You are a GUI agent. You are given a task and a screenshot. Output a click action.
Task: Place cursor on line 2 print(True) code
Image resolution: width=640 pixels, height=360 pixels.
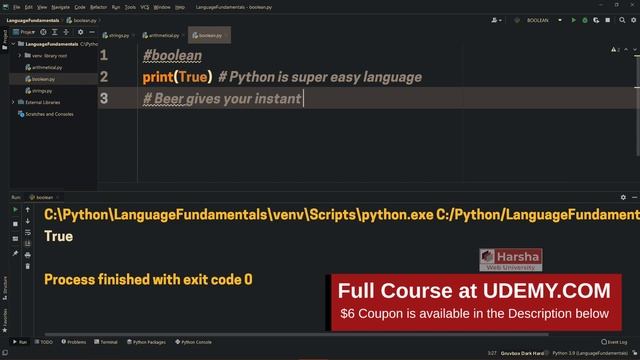pos(177,77)
